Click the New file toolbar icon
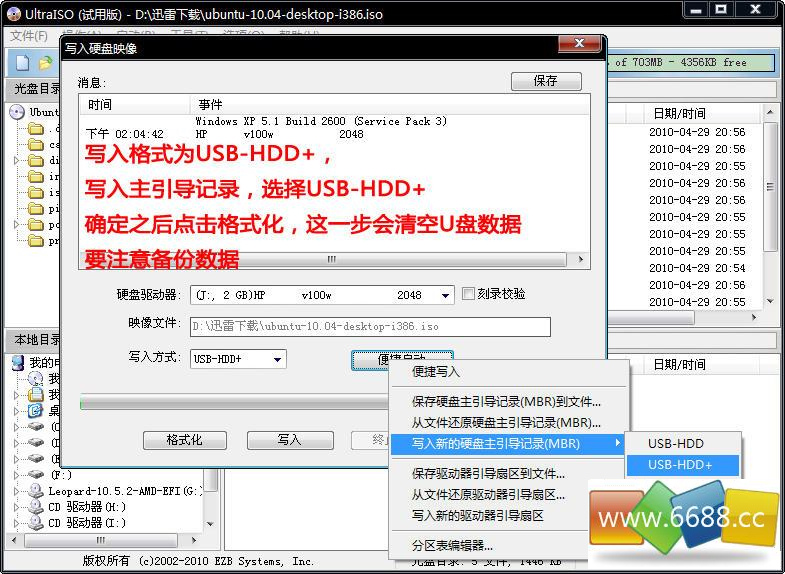This screenshot has width=785, height=574. pos(23,63)
